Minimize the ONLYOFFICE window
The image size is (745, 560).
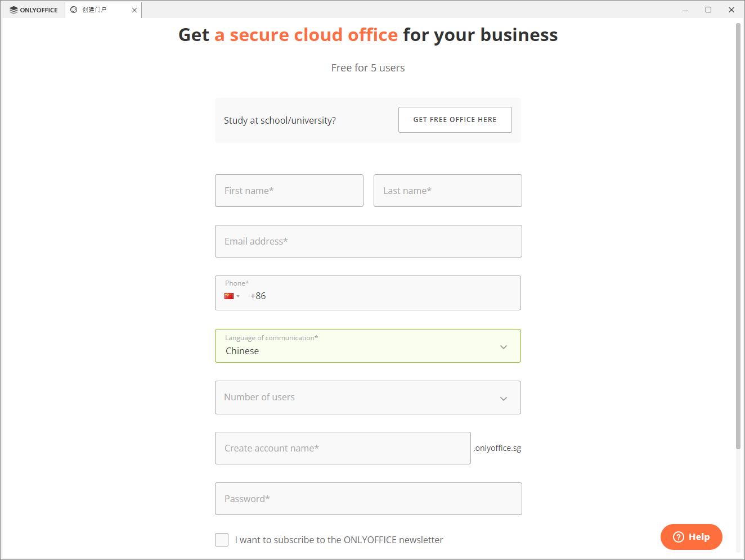(685, 10)
